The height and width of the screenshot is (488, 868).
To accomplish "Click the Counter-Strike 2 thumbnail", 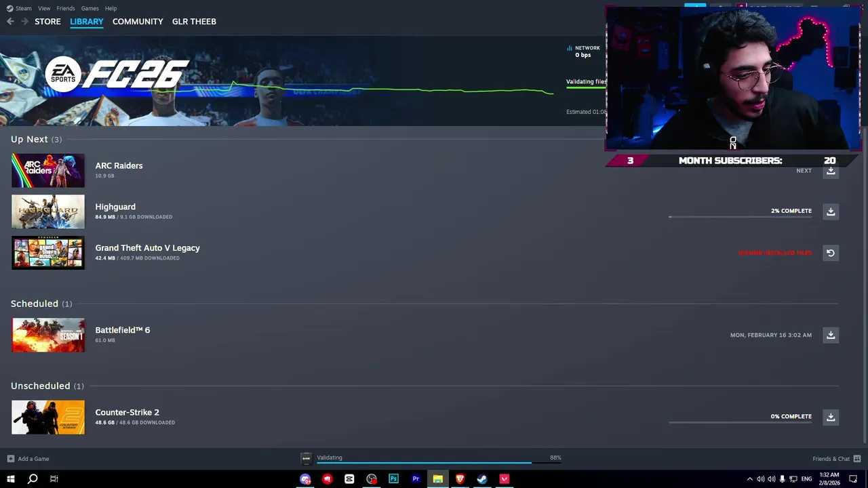I will click(x=48, y=417).
